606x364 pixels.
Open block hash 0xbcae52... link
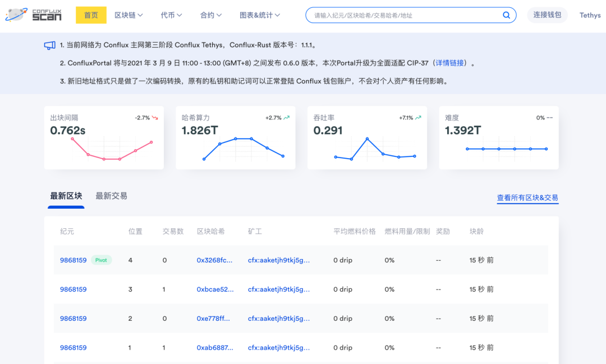(215, 289)
